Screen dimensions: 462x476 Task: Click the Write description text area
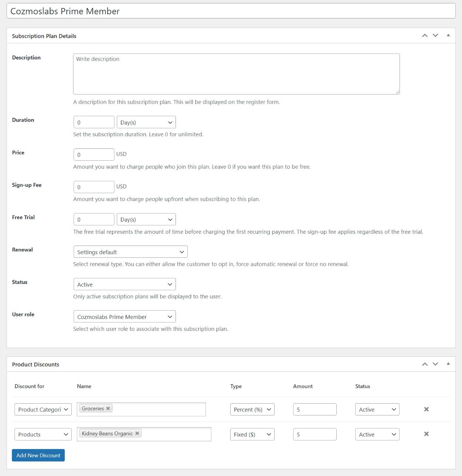(x=237, y=74)
